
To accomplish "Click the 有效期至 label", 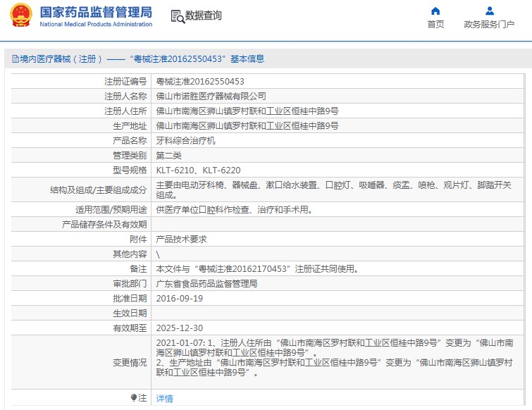I will (130, 328).
